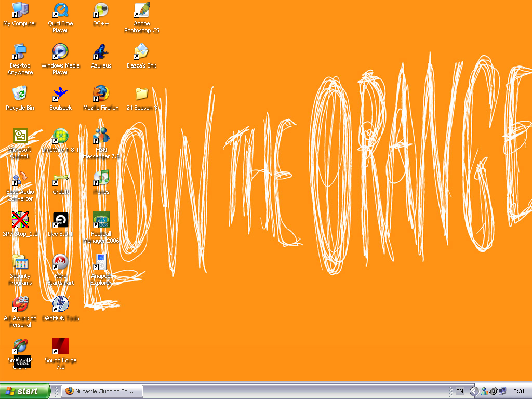
Task: Select the Recycle Bin icon
Action: pos(20,94)
